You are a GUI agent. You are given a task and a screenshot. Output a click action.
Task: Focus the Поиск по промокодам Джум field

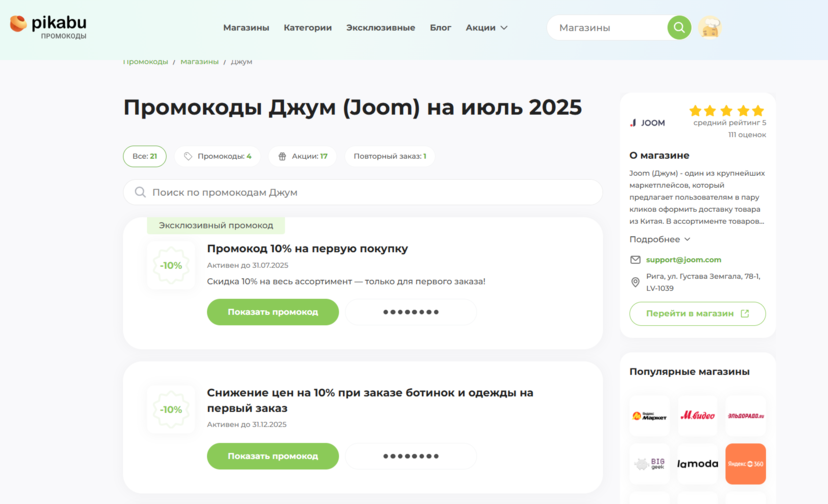pyautogui.click(x=363, y=192)
